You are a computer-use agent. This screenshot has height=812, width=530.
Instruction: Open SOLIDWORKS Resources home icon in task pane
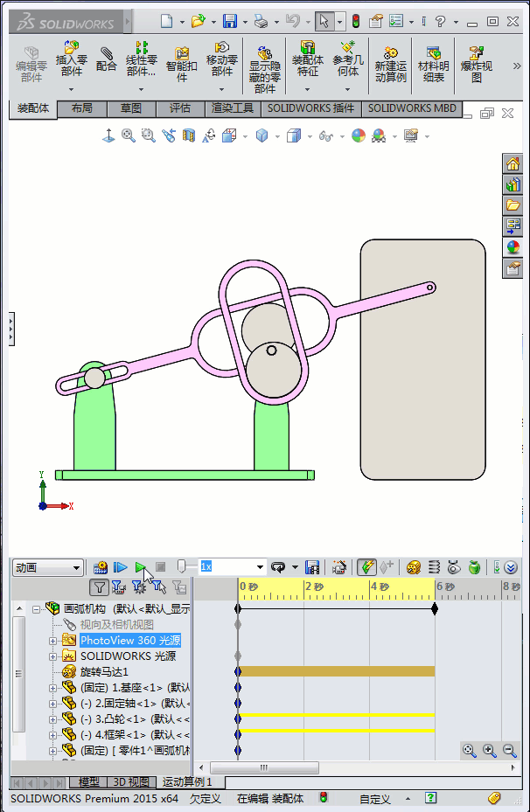coord(513,163)
